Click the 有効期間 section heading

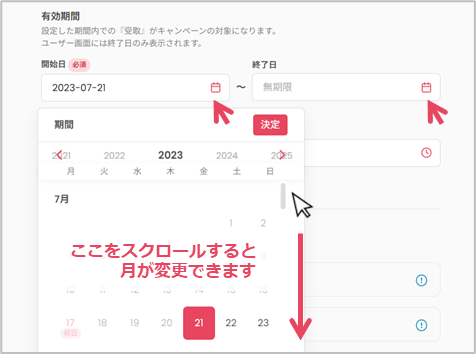[x=60, y=16]
